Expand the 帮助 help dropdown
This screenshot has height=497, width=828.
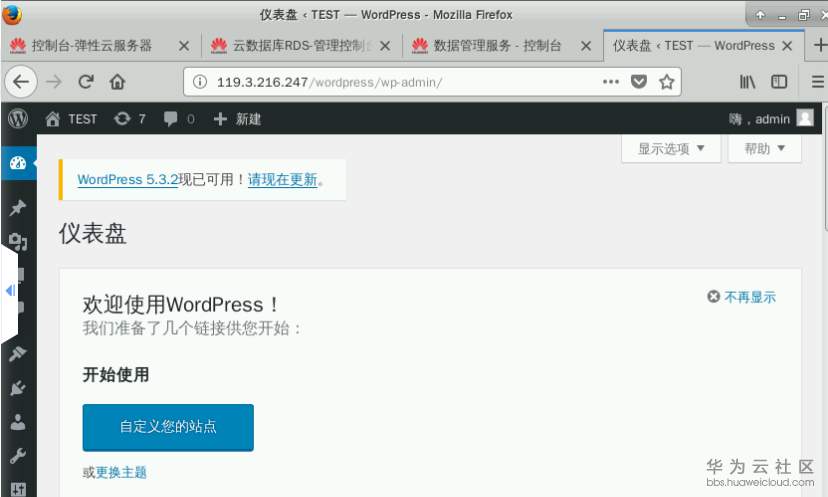tap(765, 148)
